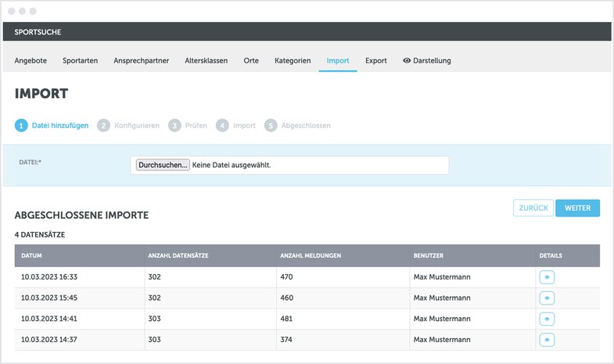614x364 pixels.
Task: Open the Sportarten tab
Action: coord(80,61)
